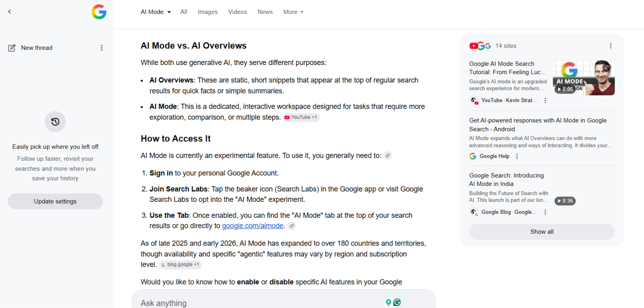
Task: Click the bold word 'disable' in the last question
Action: [x=281, y=282]
